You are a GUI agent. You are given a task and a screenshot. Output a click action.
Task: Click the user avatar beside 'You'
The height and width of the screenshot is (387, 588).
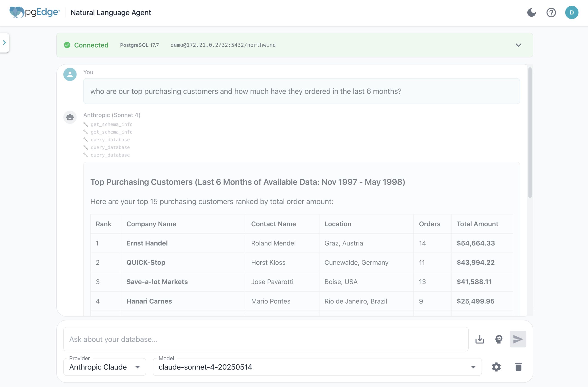pos(70,74)
